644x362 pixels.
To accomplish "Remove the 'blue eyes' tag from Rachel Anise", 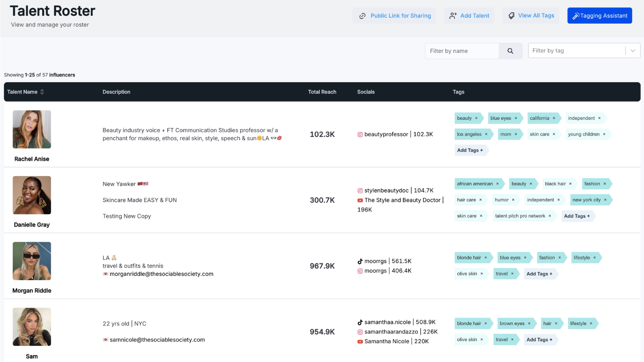I will tap(516, 118).
